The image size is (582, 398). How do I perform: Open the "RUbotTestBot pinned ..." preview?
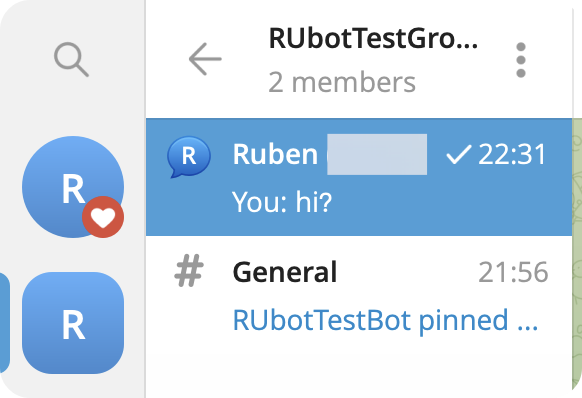coord(385,320)
